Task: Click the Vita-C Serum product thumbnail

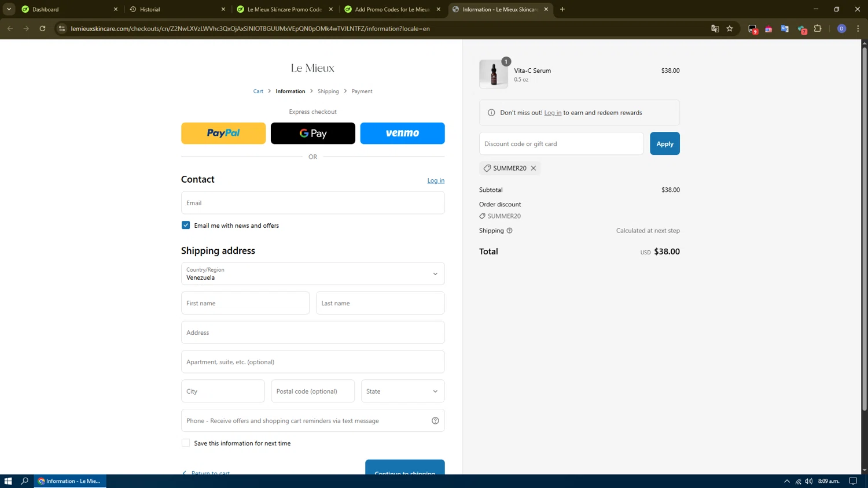Action: coord(494,74)
